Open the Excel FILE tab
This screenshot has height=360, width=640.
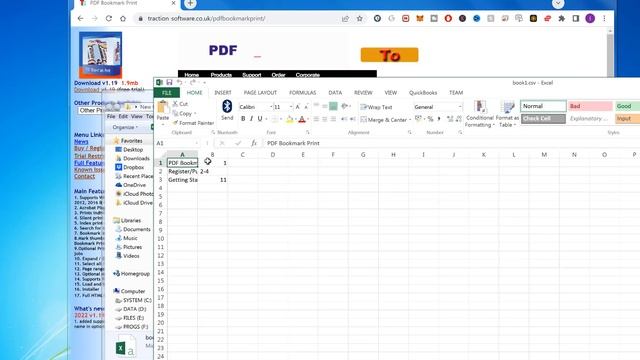(x=167, y=93)
